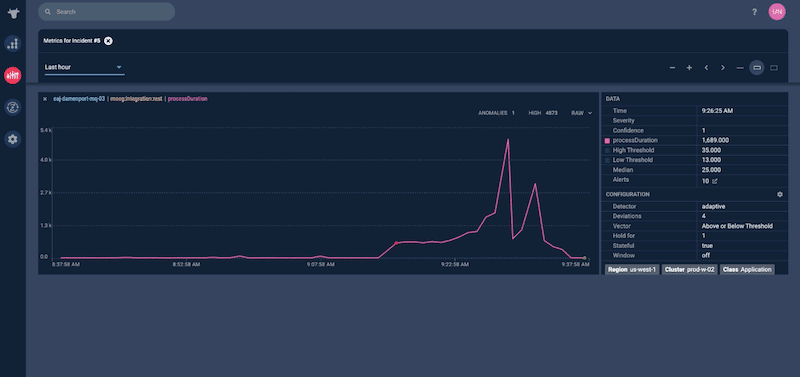Open the alerts external link icon
Viewport: 800px width, 377px height.
click(x=715, y=181)
